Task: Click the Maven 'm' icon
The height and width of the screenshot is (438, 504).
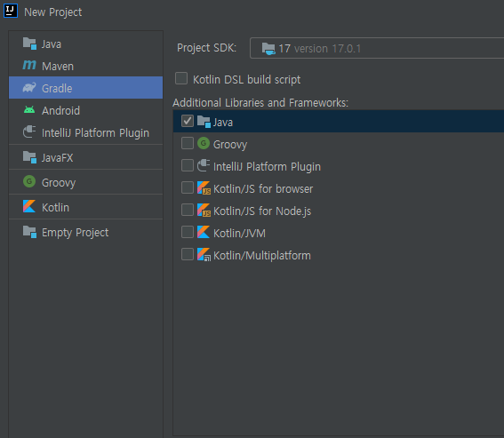Action: (29, 65)
